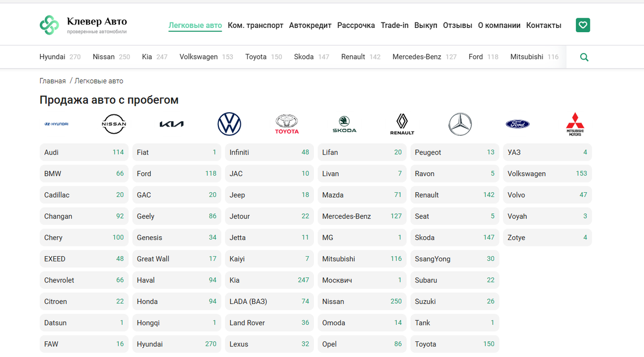Open the Отзывы menu item
The image size is (644, 357).
458,25
